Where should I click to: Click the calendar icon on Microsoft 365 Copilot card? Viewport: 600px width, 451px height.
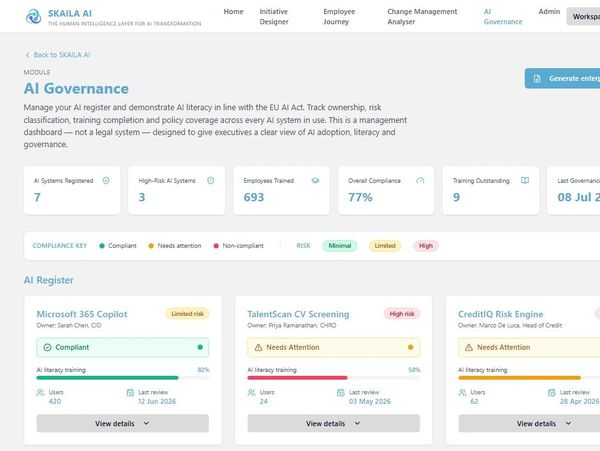pos(130,393)
